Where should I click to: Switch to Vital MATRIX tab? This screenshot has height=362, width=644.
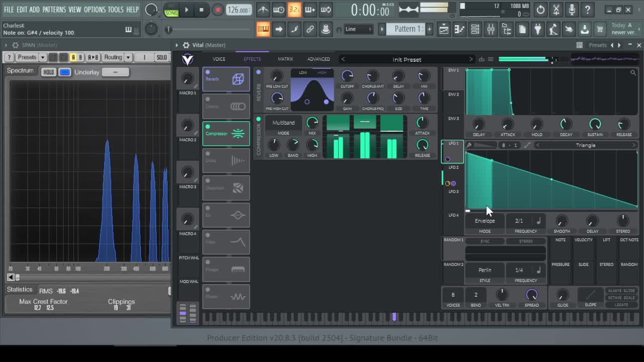tap(285, 59)
